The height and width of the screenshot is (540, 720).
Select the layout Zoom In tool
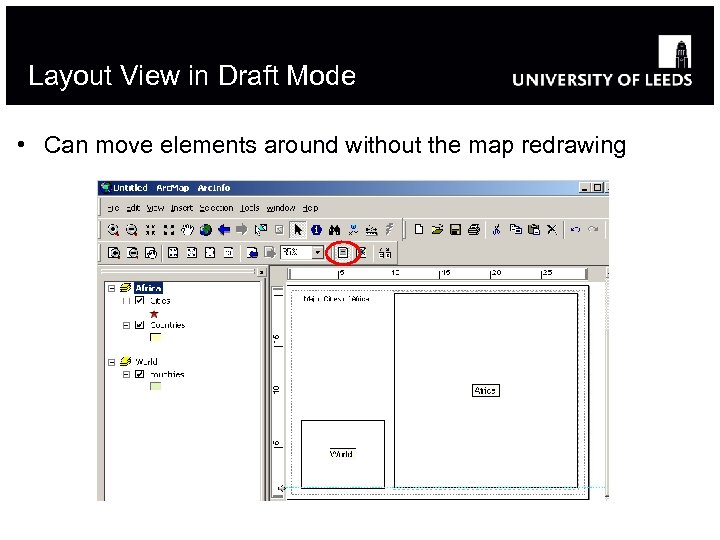[114, 253]
